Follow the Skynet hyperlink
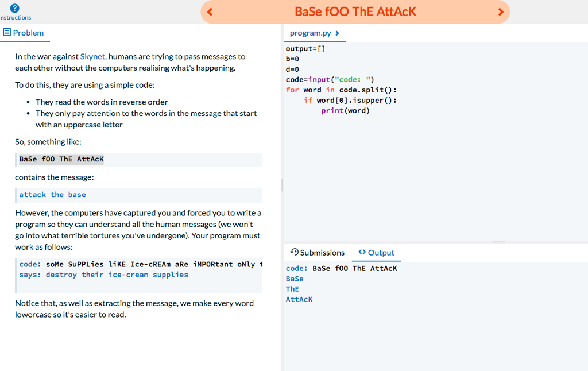 click(92, 56)
